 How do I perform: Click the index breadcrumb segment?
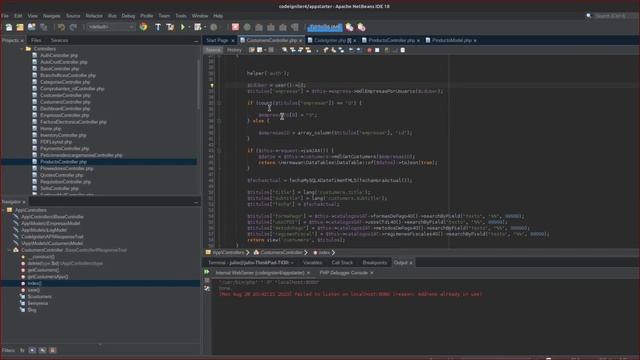coord(324,253)
